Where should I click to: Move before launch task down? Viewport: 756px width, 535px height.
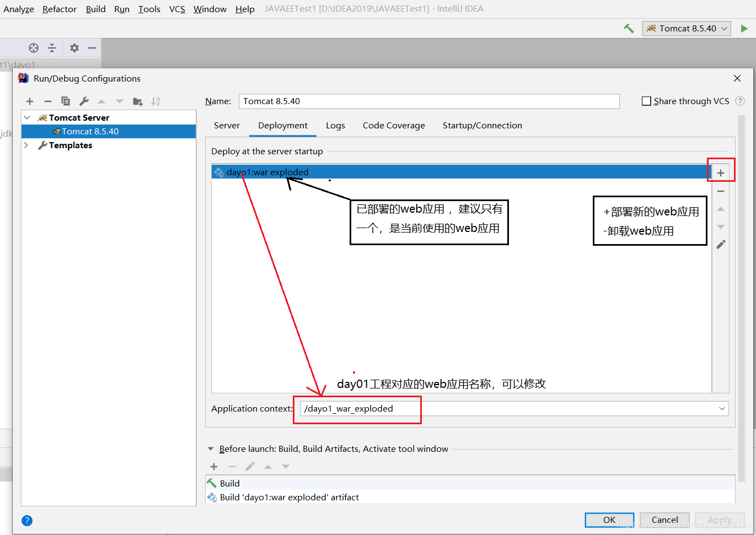pos(286,467)
